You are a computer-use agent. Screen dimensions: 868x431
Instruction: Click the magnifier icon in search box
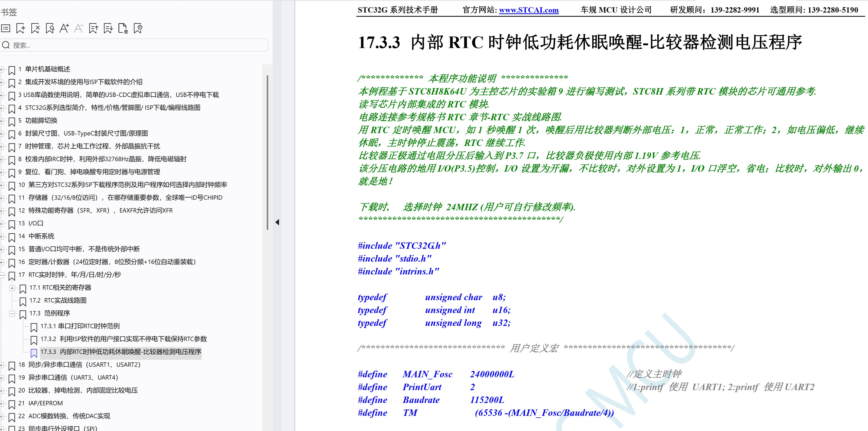tap(6, 45)
